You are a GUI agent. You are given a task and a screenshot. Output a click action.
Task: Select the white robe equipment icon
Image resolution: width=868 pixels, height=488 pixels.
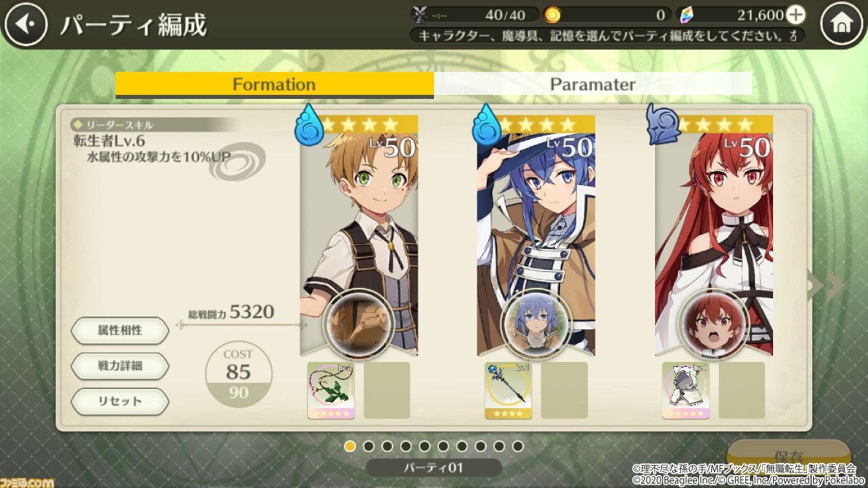click(x=686, y=390)
